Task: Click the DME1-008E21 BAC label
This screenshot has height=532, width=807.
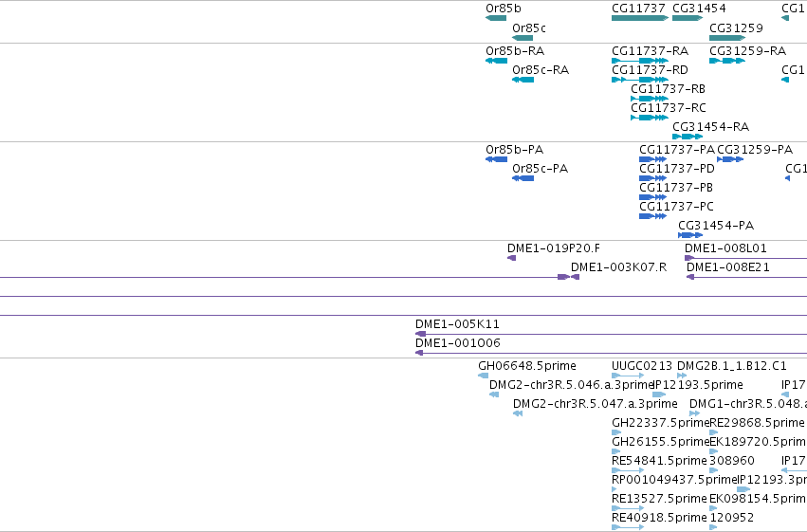Action: [x=727, y=267]
